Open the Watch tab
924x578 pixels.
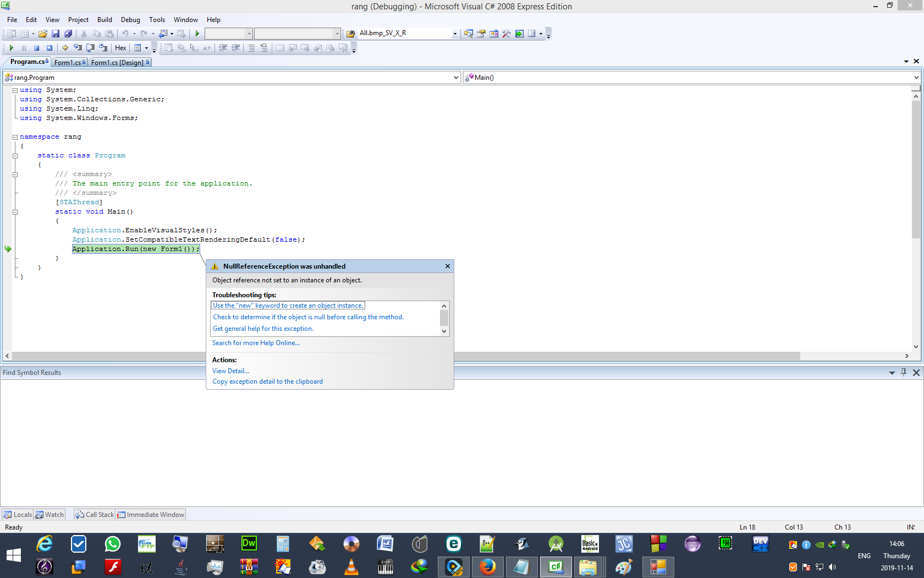(x=50, y=515)
